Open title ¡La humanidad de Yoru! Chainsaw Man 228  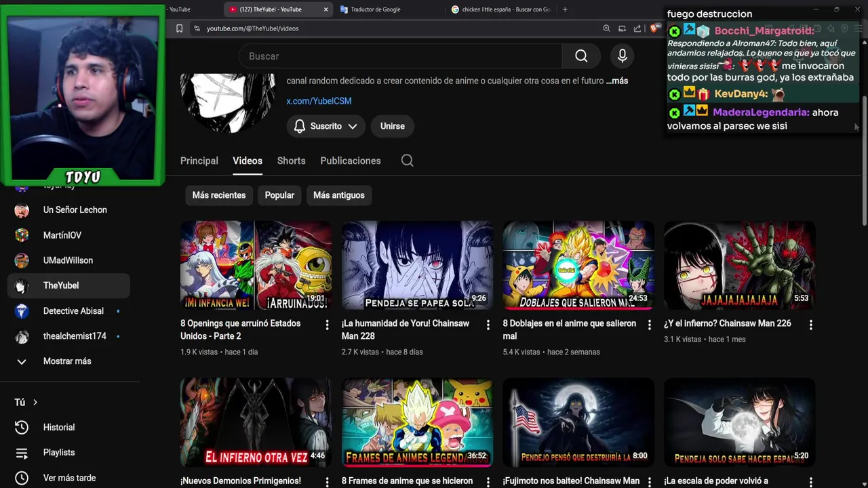pyautogui.click(x=406, y=329)
